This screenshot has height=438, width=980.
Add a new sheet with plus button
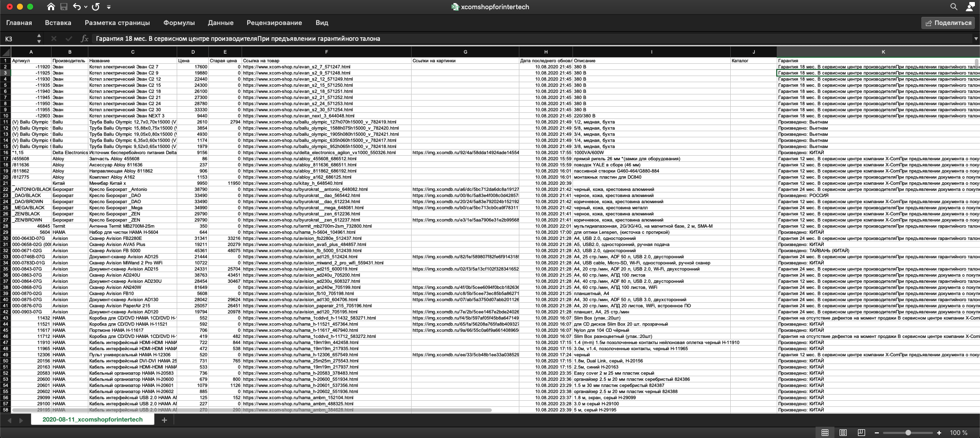164,420
